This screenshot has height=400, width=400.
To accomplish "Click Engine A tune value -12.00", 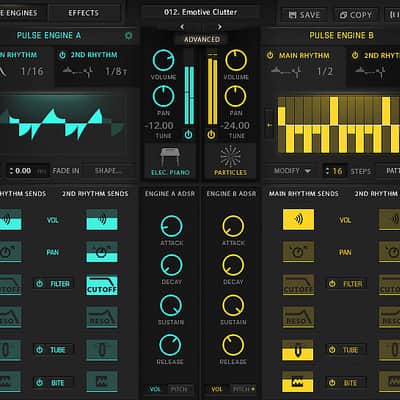I will 159,126.
